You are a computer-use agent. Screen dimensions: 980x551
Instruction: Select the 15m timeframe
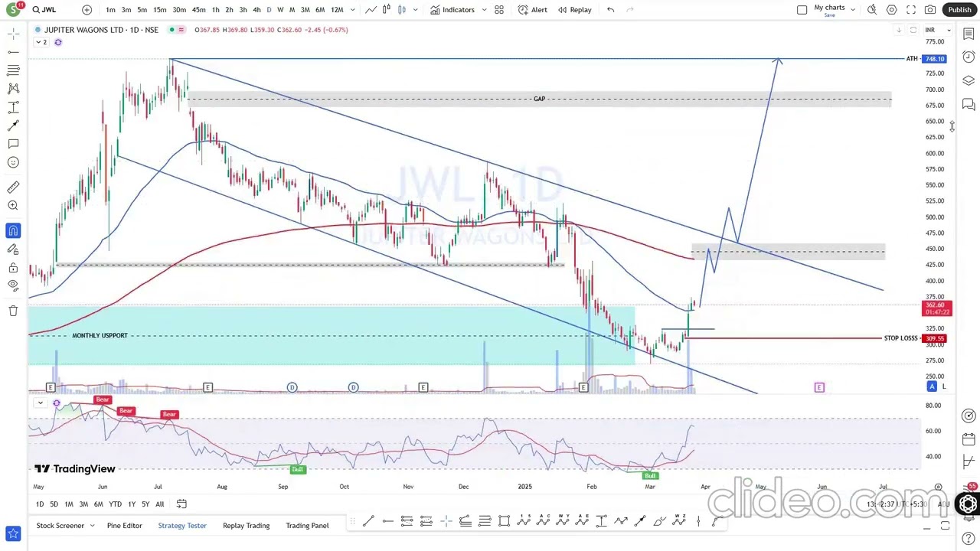coord(159,10)
